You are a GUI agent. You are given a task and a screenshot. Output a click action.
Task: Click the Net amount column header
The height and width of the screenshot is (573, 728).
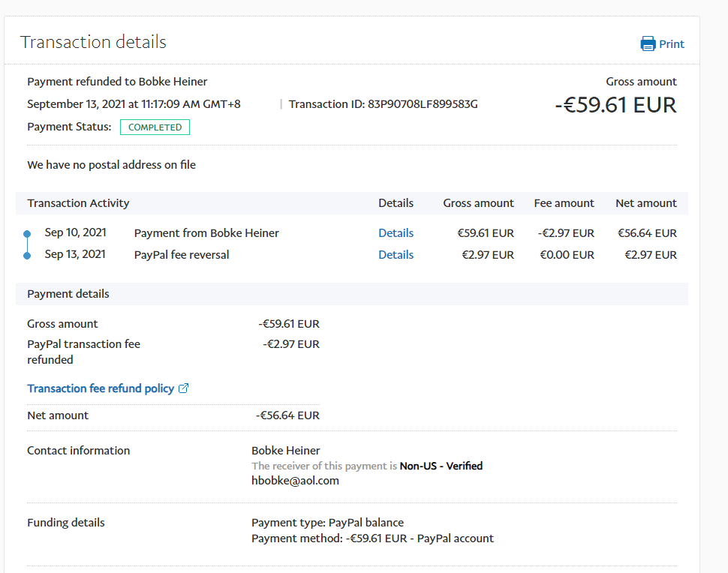click(645, 203)
